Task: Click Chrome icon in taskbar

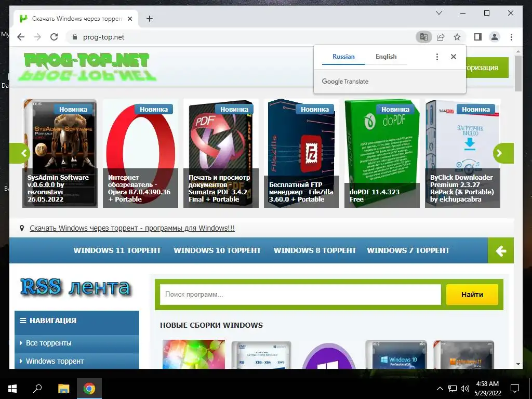Action: [89, 389]
